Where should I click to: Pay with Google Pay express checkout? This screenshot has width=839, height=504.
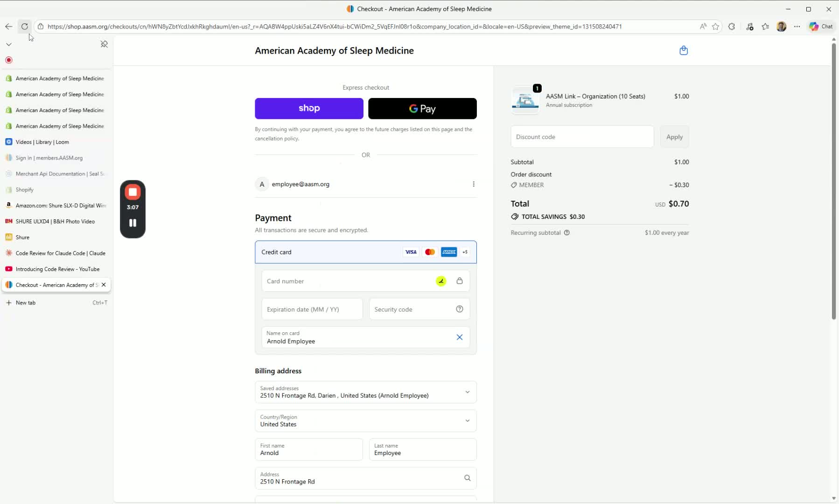coord(422,108)
